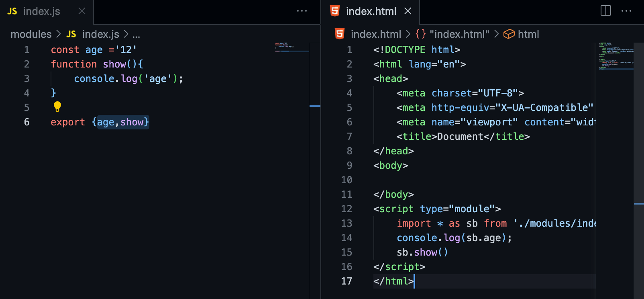The height and width of the screenshot is (299, 644).
Task: Click the closing </head> tag
Action: pos(393,151)
